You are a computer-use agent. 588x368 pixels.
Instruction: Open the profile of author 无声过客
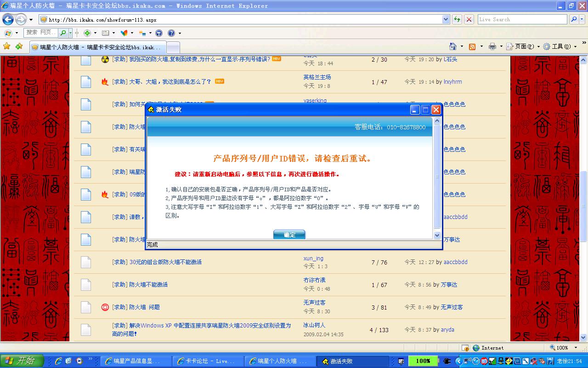click(x=314, y=303)
